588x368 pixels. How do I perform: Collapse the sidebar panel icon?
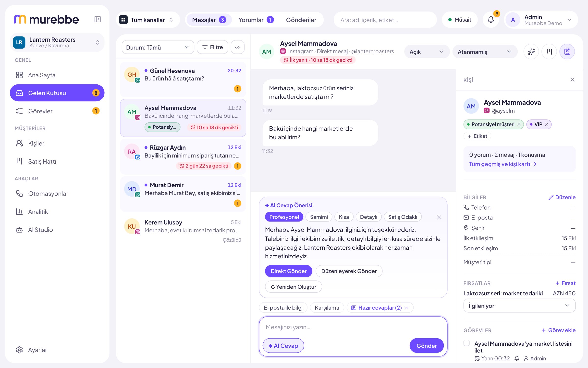click(x=98, y=19)
